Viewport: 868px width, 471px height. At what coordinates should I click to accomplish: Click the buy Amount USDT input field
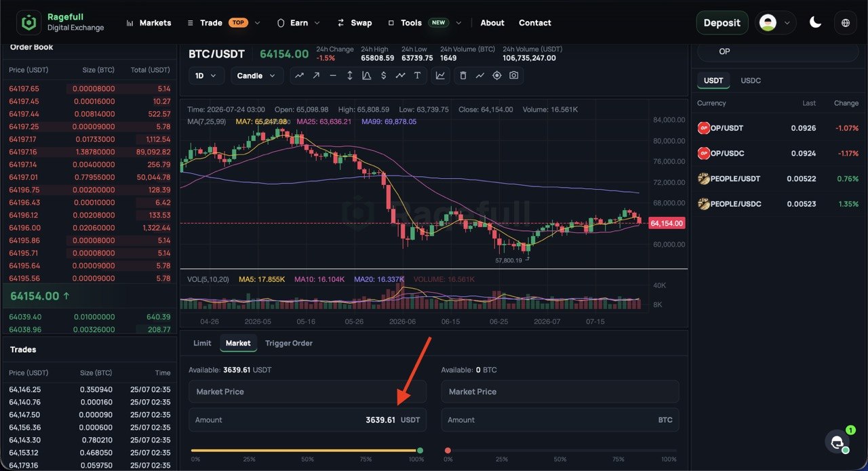click(307, 419)
